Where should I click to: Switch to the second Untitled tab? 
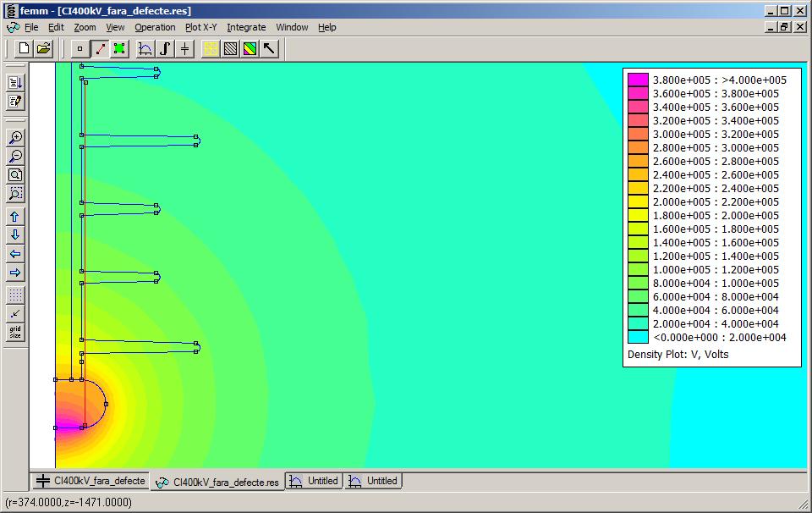(373, 481)
